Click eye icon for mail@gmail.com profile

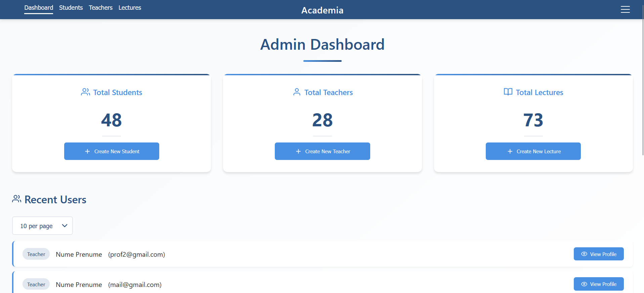[x=584, y=284]
